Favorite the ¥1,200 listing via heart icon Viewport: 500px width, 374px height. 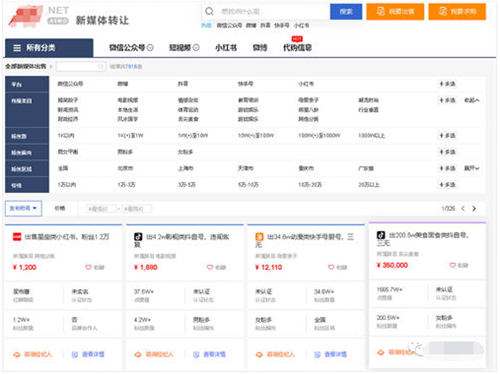coord(88,267)
